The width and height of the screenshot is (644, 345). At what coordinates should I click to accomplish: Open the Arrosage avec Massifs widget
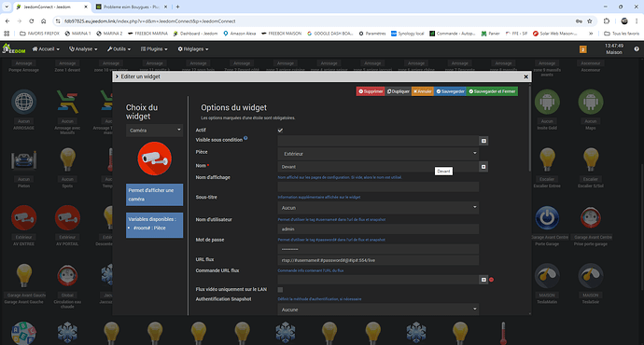pyautogui.click(x=67, y=102)
